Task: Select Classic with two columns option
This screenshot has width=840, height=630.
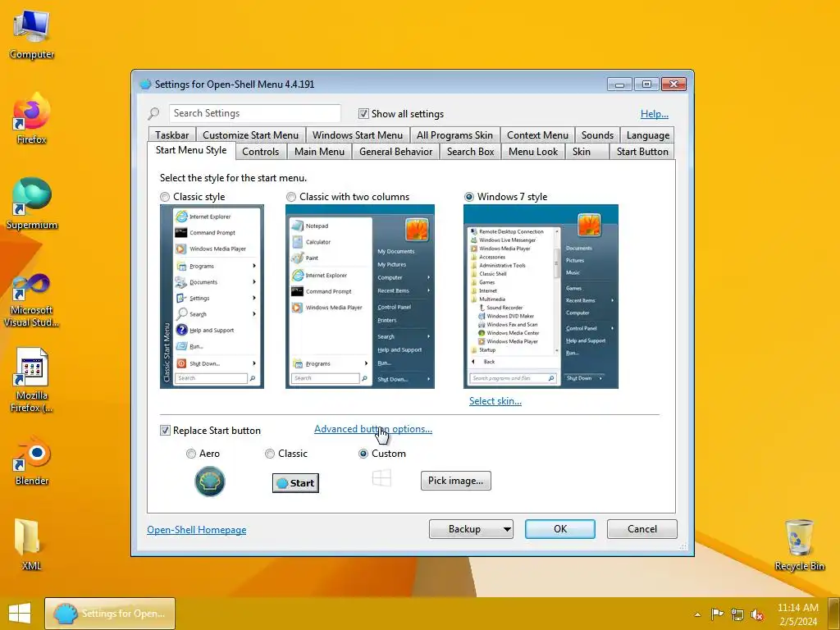Action: point(291,197)
